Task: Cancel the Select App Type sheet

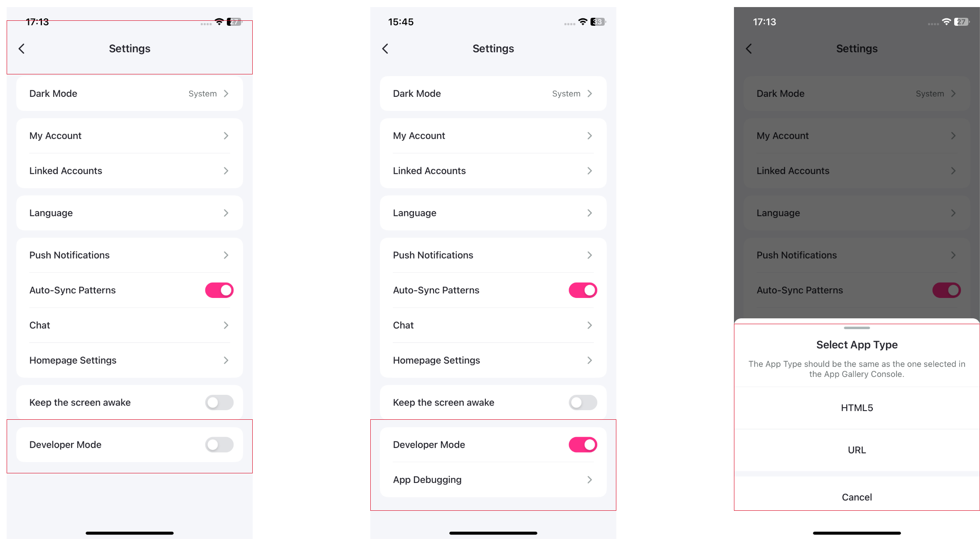Action: pyautogui.click(x=857, y=497)
